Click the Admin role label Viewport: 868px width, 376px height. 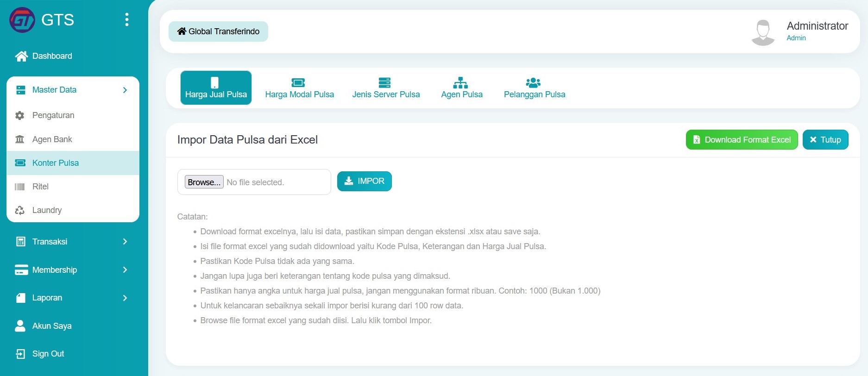pyautogui.click(x=796, y=38)
